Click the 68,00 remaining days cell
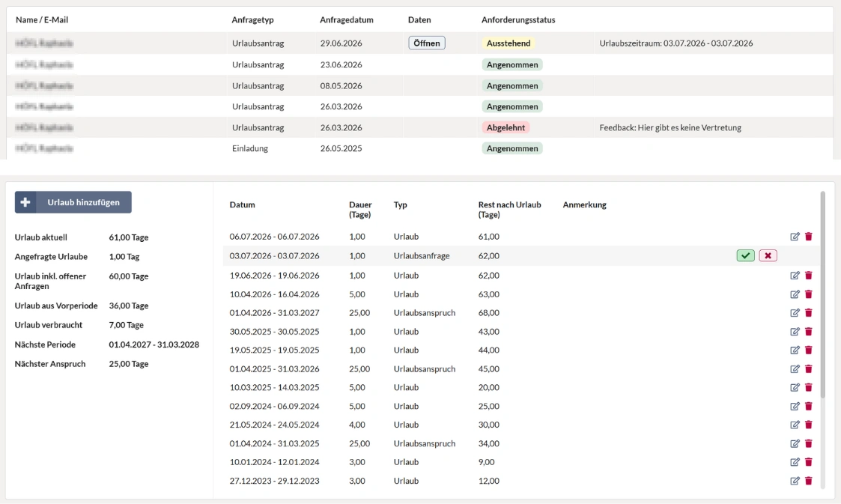The width and height of the screenshot is (841, 504). [488, 312]
